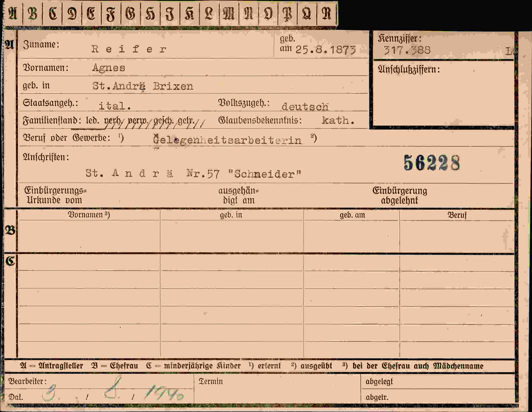Click the 'abgelegt' label
This screenshot has width=532, height=412.
379,382
